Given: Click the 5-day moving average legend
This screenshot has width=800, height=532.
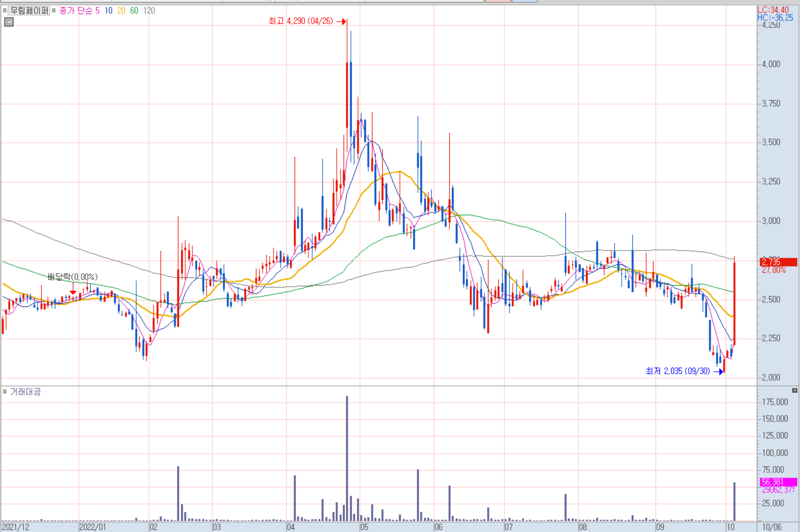Looking at the screenshot, I should click(97, 10).
